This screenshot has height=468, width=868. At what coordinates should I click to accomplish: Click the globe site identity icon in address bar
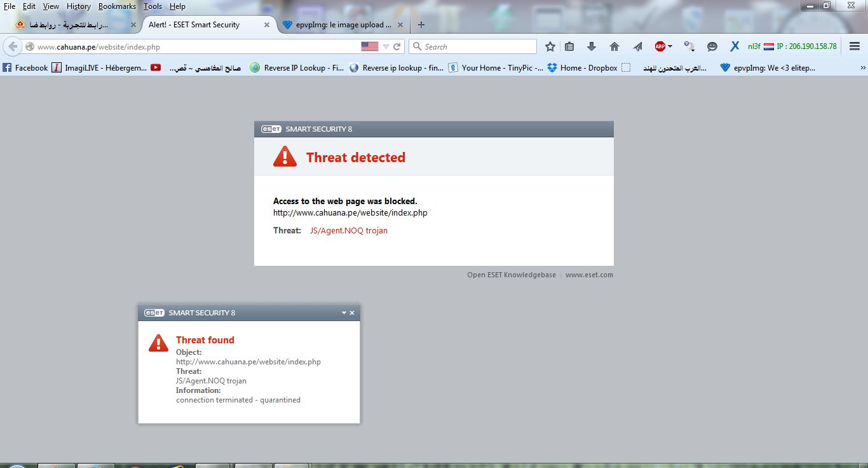29,46
